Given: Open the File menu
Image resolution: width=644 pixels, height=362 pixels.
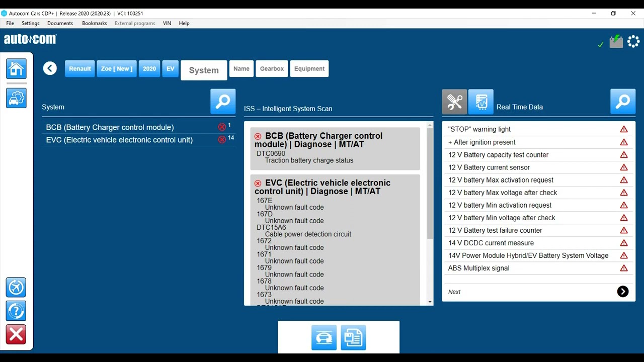Looking at the screenshot, I should tap(10, 23).
